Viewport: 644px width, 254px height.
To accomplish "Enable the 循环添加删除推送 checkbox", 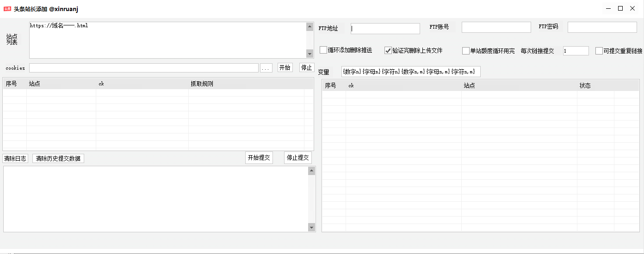I will coord(323,50).
